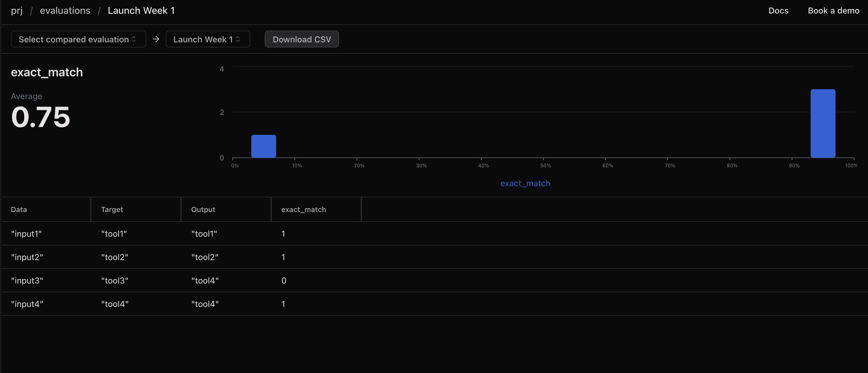Open the 'Select compared evaluation' dropdown

pyautogui.click(x=78, y=39)
